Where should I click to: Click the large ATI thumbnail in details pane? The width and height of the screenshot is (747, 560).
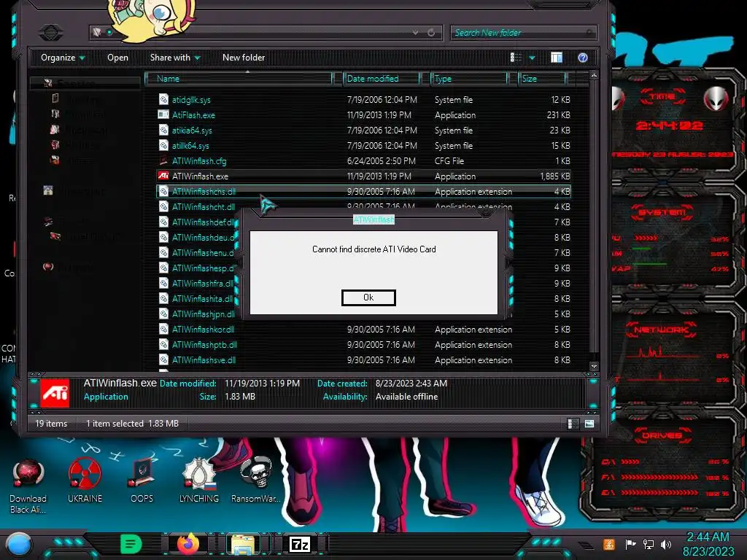(55, 393)
